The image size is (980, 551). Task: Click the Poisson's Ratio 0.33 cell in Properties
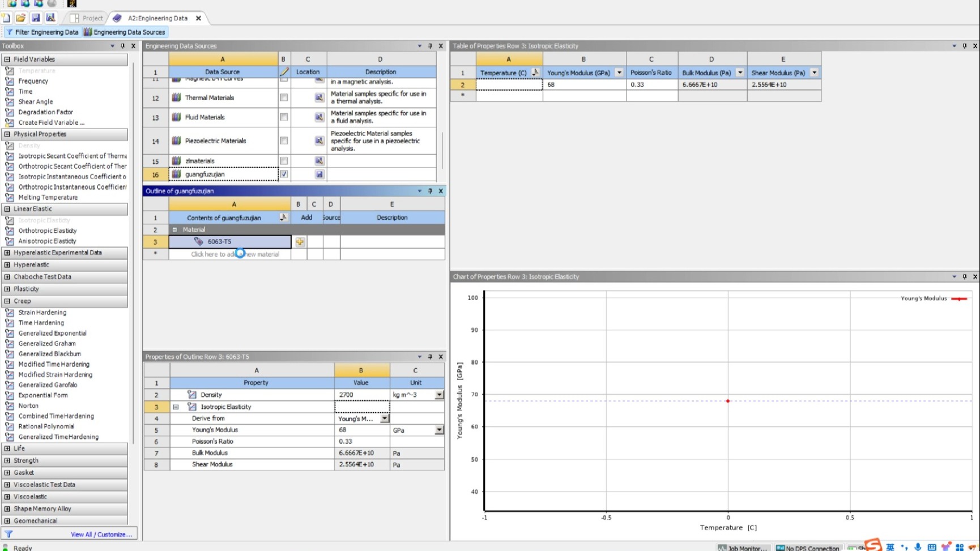tap(362, 442)
